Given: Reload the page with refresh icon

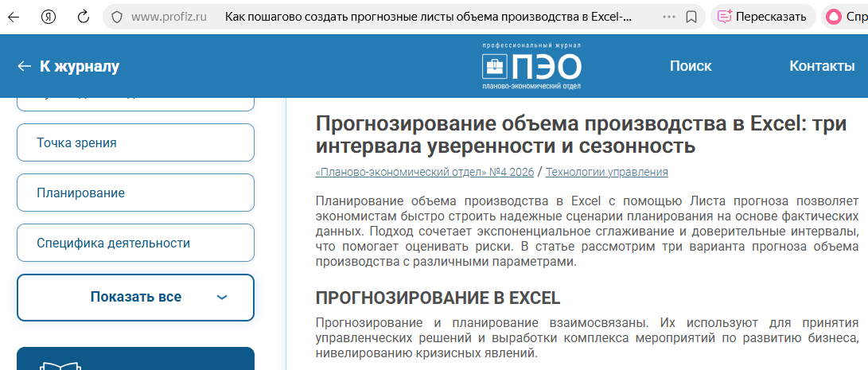Looking at the screenshot, I should click(83, 18).
